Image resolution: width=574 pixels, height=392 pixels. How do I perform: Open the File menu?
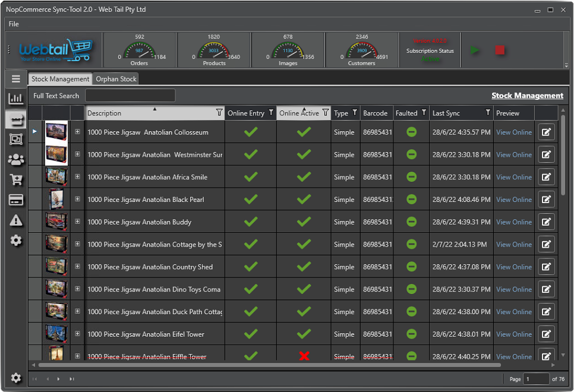tap(14, 24)
